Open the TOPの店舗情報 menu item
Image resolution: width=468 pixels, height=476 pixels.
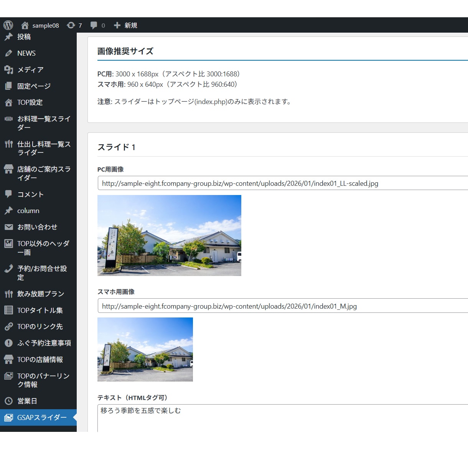pos(38,360)
